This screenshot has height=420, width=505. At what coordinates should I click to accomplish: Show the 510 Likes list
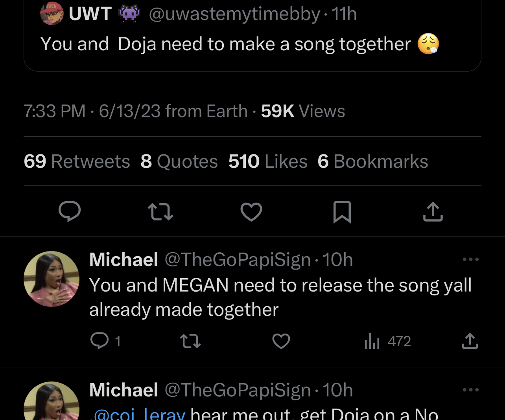(x=268, y=161)
